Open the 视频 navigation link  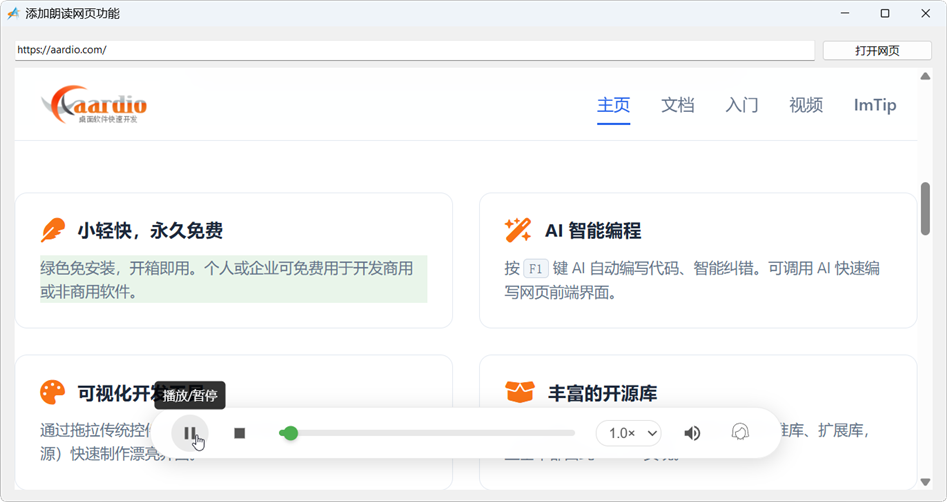805,105
